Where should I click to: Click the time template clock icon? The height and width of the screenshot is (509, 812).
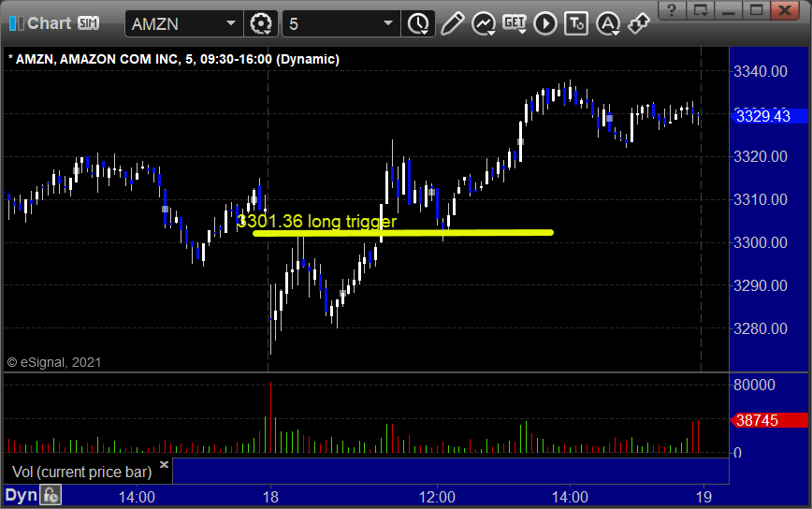point(418,23)
